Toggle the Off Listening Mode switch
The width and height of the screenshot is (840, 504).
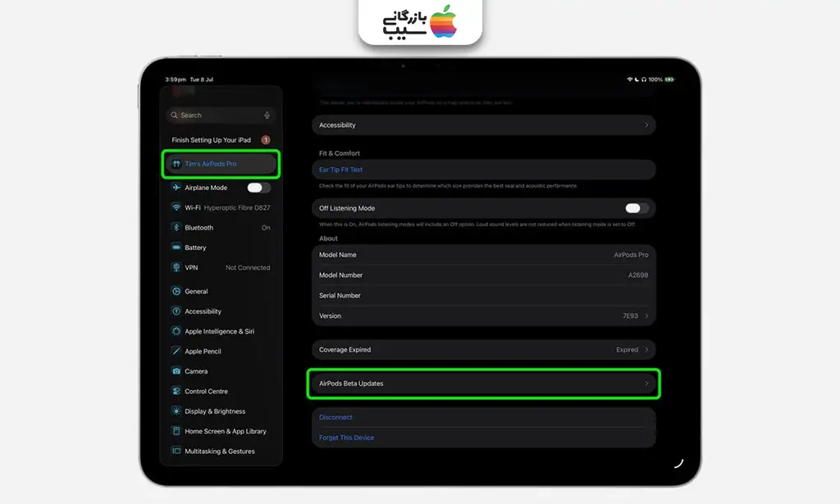(x=637, y=208)
